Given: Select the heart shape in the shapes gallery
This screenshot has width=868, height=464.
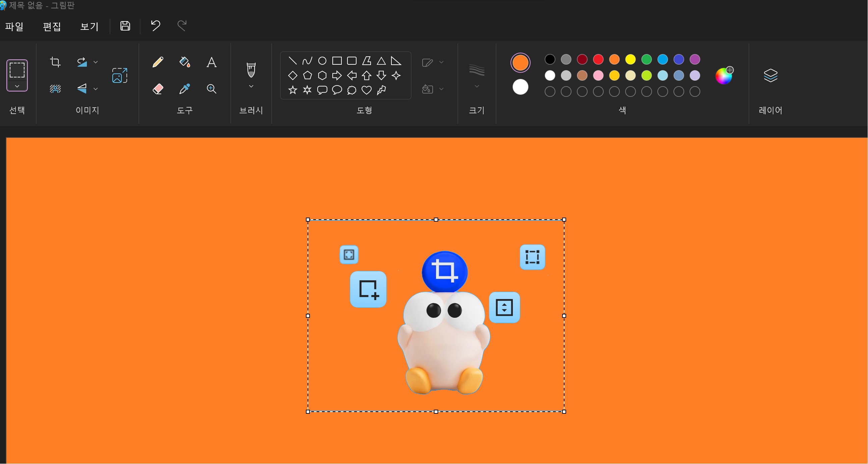Looking at the screenshot, I should [x=367, y=90].
